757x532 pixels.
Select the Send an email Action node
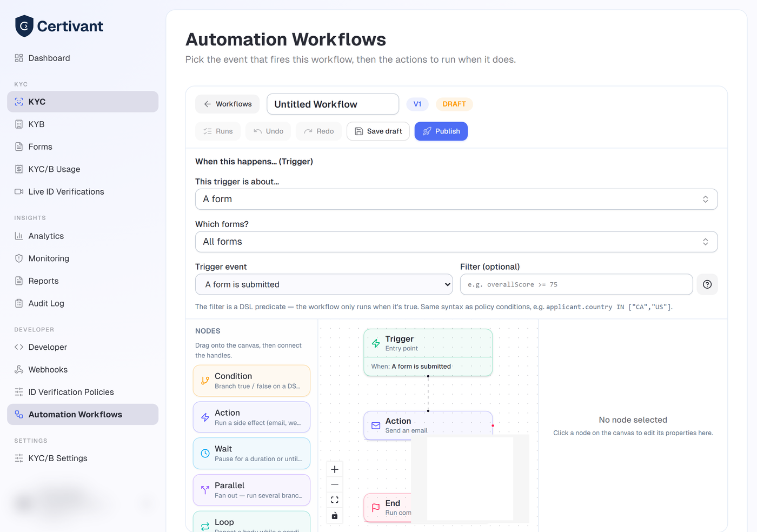pos(428,425)
